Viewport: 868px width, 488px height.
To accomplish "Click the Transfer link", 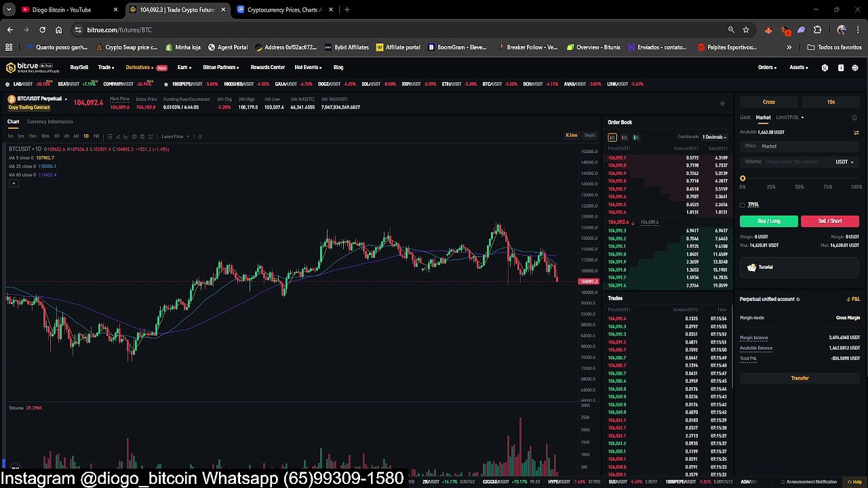I will click(800, 378).
